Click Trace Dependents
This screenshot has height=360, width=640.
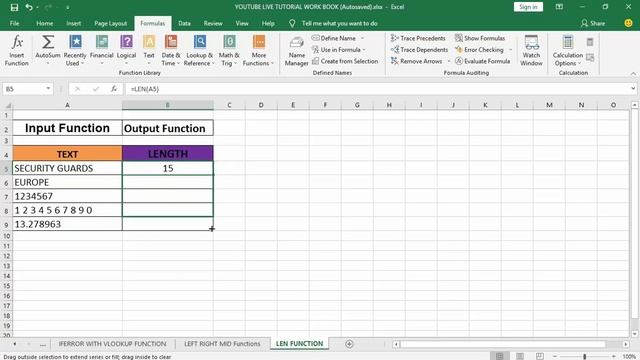tap(419, 49)
